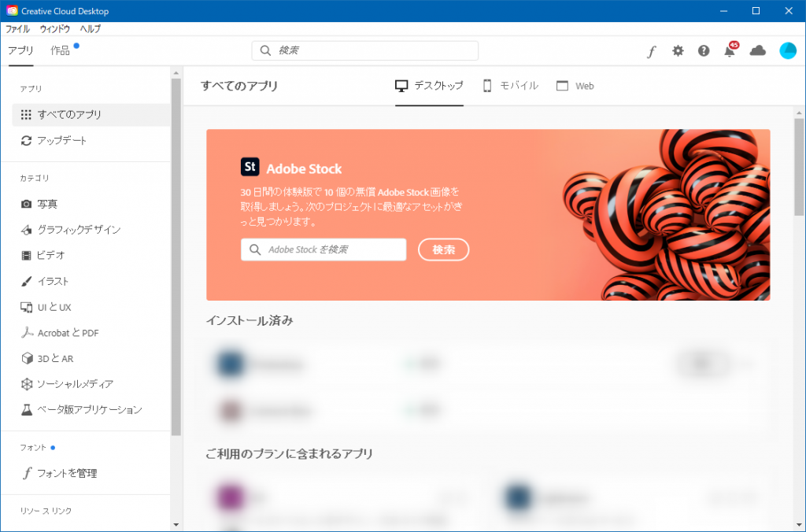Screen dimensions: 806x532
Task: Click the sidebar scroll down arrow
Action: [176, 525]
